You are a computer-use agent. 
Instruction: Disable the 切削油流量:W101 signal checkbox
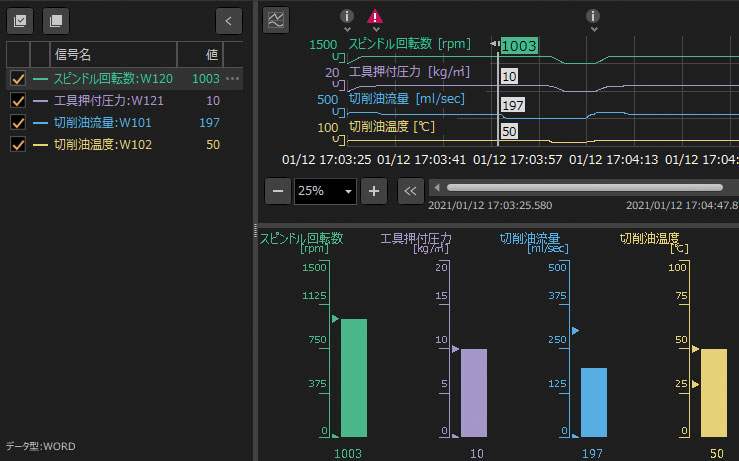click(17, 122)
